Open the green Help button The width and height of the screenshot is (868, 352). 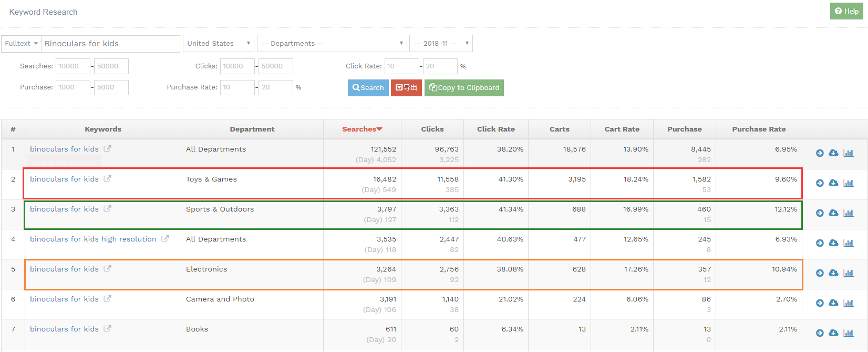[x=846, y=11]
